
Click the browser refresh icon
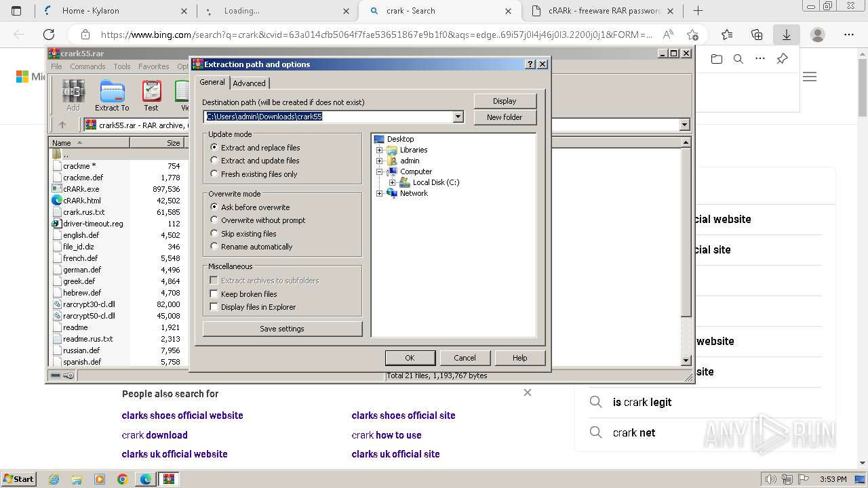49,35
